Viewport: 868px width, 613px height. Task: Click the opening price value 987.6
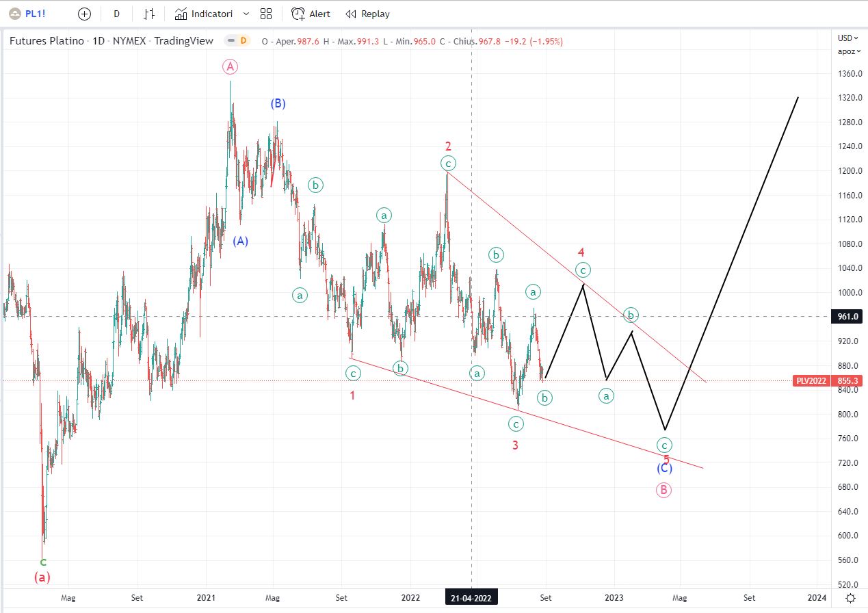point(309,41)
